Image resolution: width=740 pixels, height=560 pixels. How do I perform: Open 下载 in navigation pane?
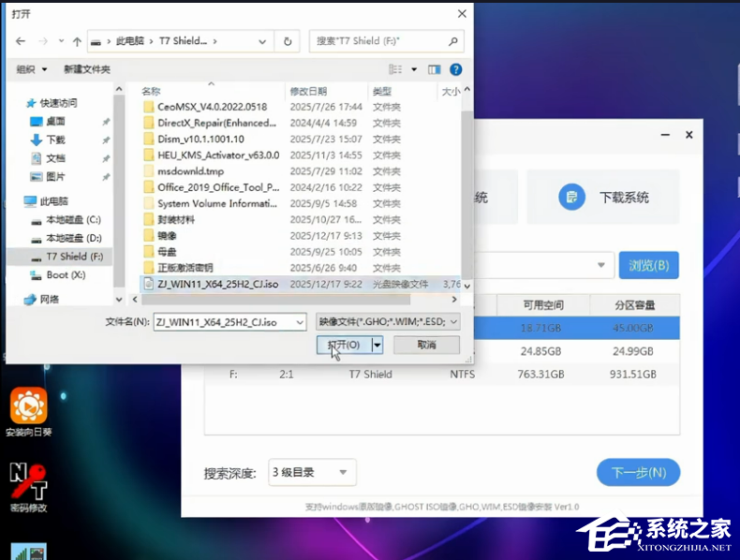click(55, 140)
